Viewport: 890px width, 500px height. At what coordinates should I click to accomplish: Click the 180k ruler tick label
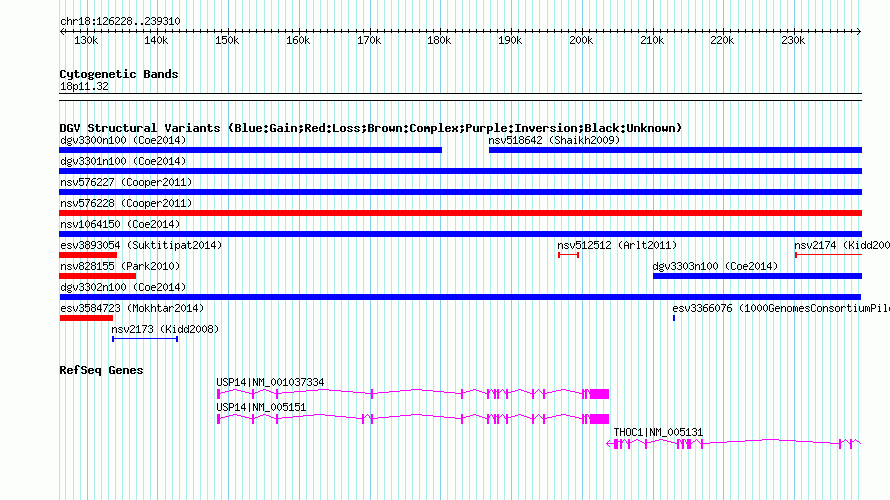pyautogui.click(x=439, y=40)
